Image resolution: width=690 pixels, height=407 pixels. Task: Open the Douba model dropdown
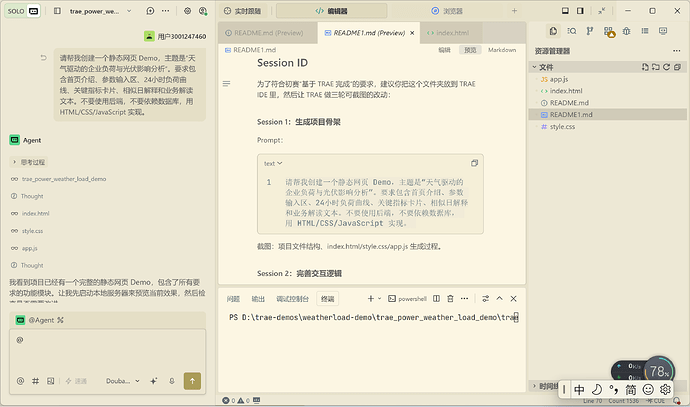[x=122, y=381]
